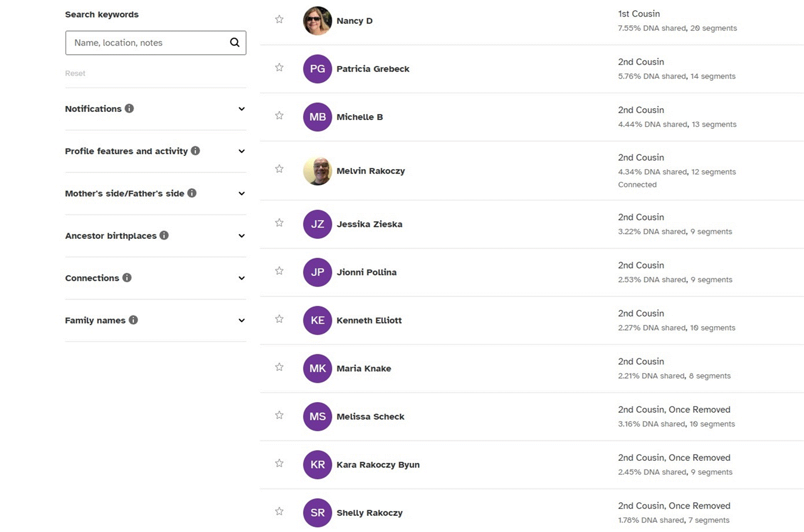
Task: Click the MB avatar for Michelle B
Action: tap(318, 117)
